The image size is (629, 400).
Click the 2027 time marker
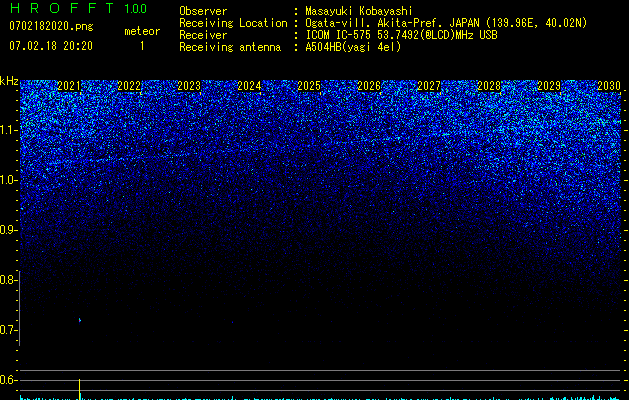pos(429,86)
